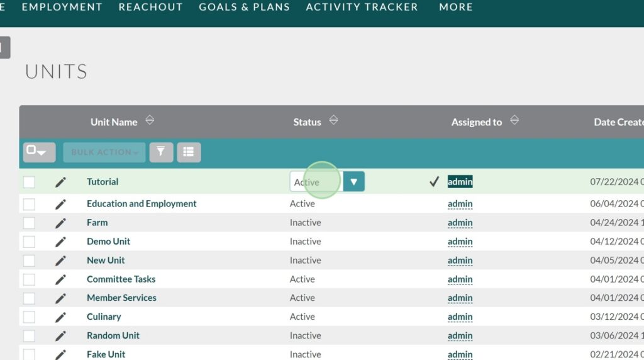Confirm inline edit with the checkmark icon
The image size is (644, 360).
point(434,182)
